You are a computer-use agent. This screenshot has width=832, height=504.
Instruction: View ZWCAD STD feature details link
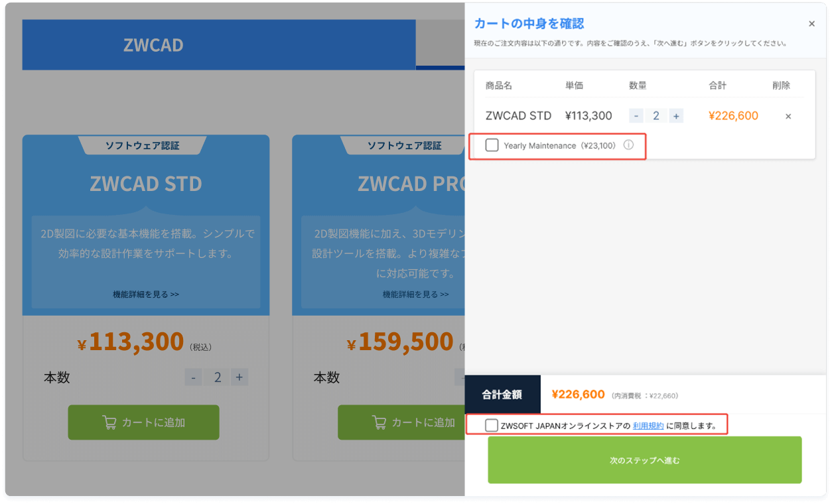pos(146,294)
